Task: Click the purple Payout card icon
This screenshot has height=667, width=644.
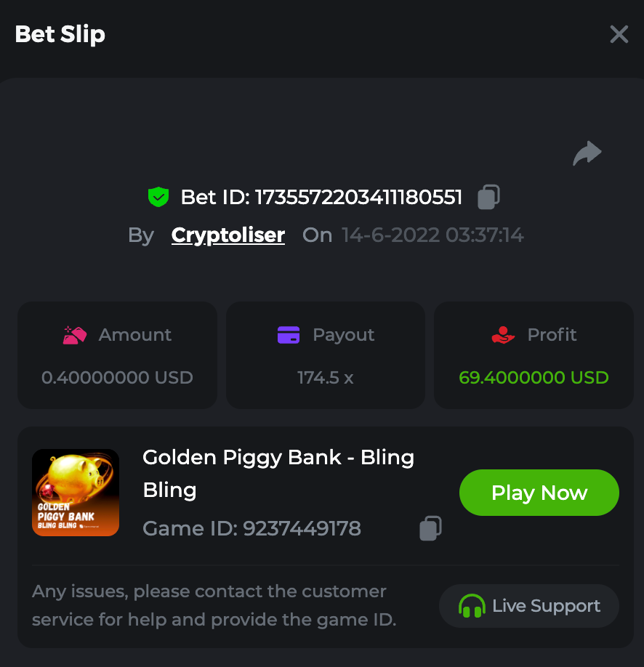Action: (289, 335)
